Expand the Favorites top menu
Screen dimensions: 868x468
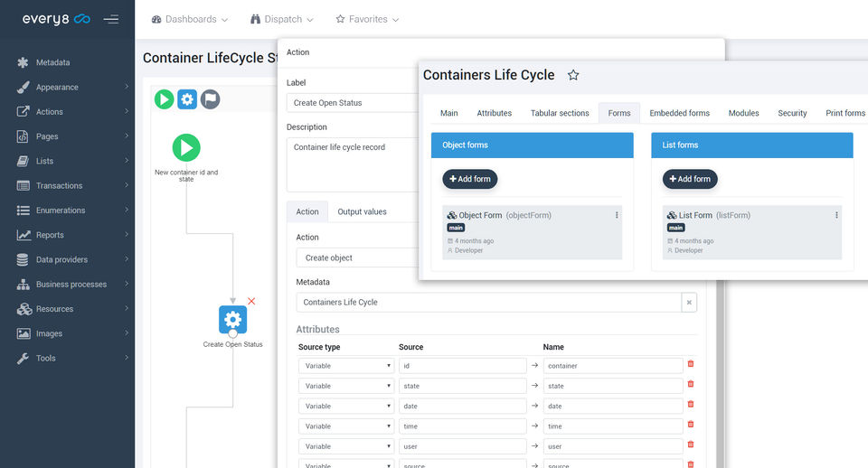pyautogui.click(x=367, y=19)
